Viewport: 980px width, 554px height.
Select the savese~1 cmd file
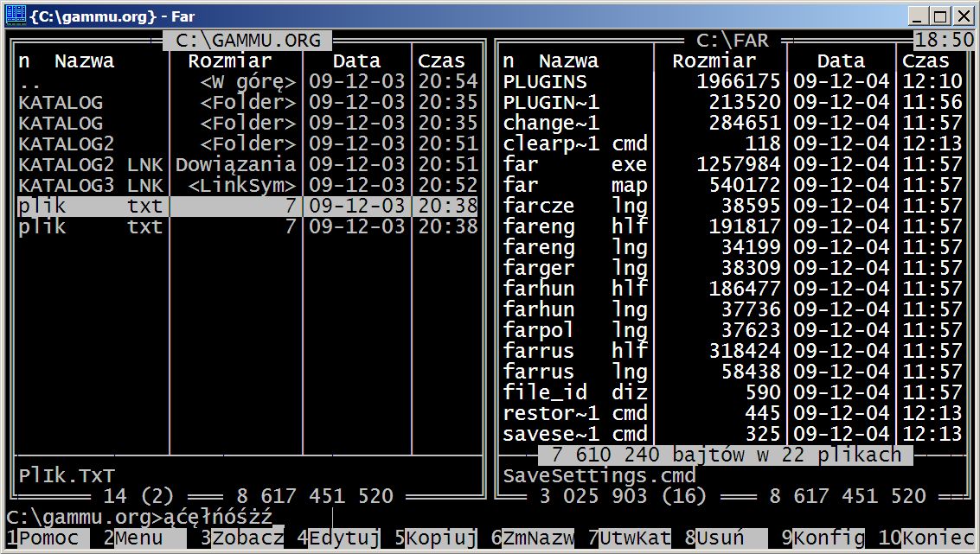pyautogui.click(x=733, y=434)
